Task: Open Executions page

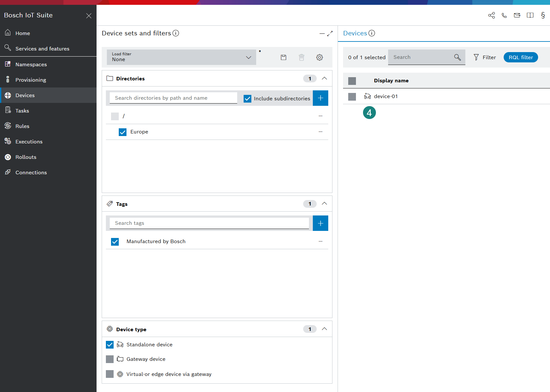Action: 48,141
